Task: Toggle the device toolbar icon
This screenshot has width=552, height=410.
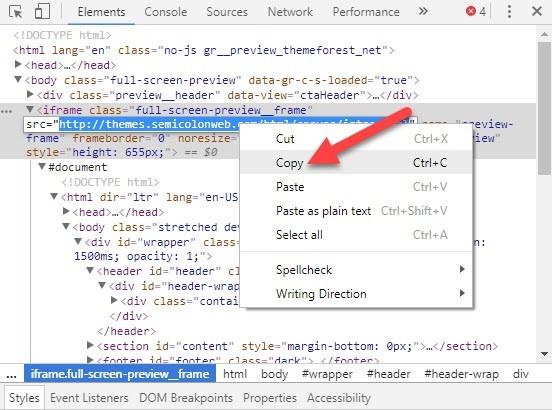Action: click(42, 11)
